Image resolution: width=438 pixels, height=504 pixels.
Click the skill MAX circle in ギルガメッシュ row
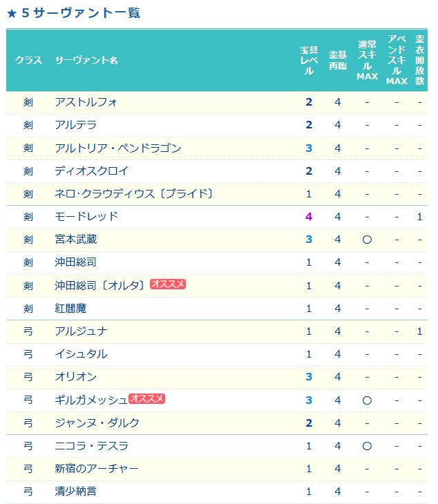pyautogui.click(x=367, y=400)
